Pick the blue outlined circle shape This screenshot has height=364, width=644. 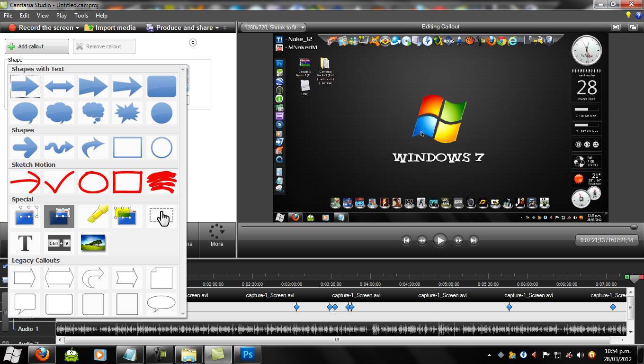point(161,147)
